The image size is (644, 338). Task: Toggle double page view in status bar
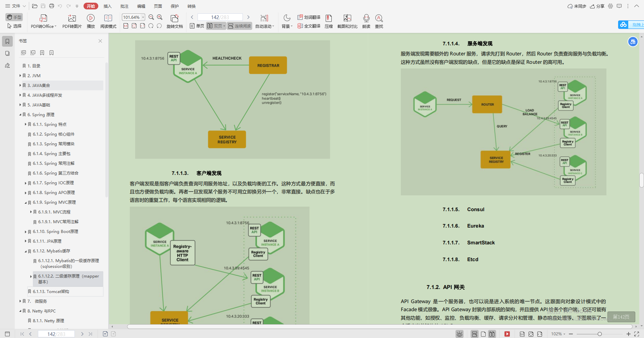coord(492,334)
